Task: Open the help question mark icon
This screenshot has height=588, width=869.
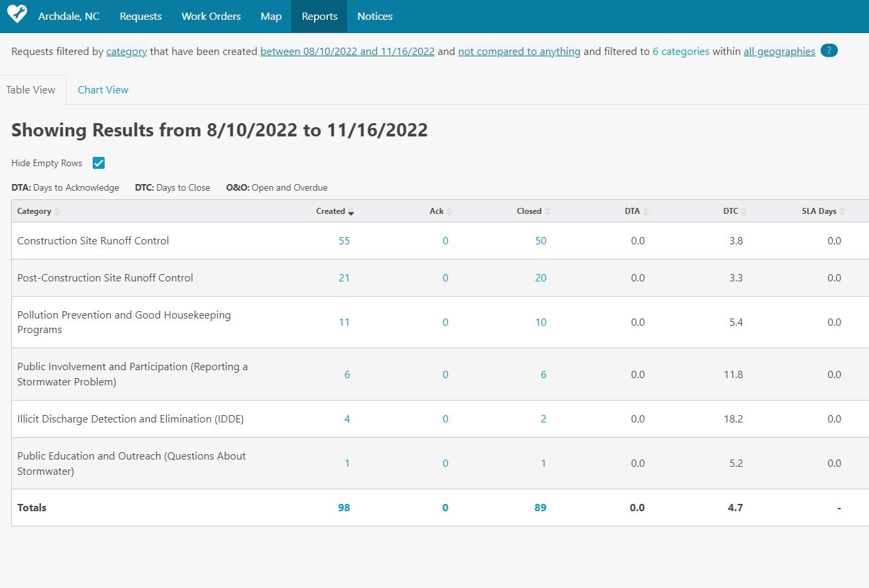Action: [829, 51]
